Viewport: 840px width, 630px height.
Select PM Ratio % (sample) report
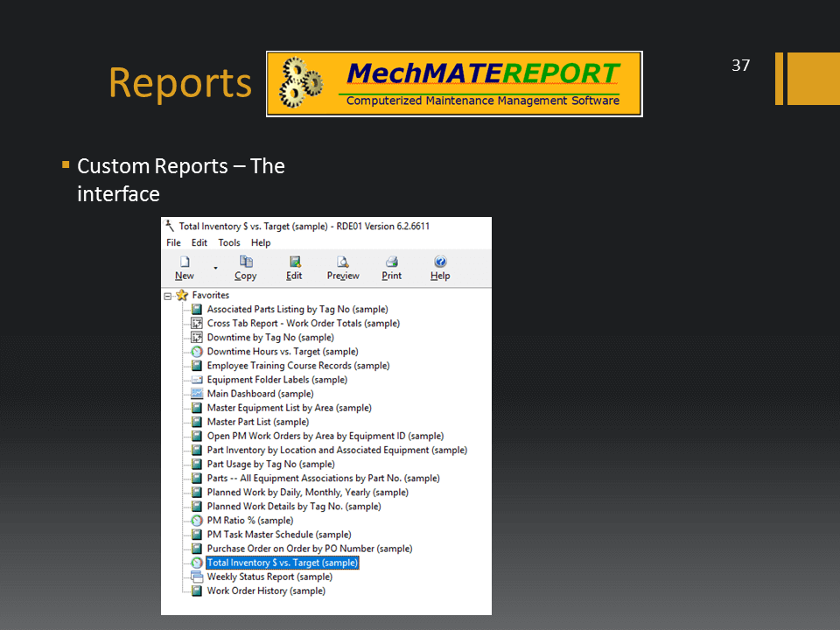coord(250,521)
